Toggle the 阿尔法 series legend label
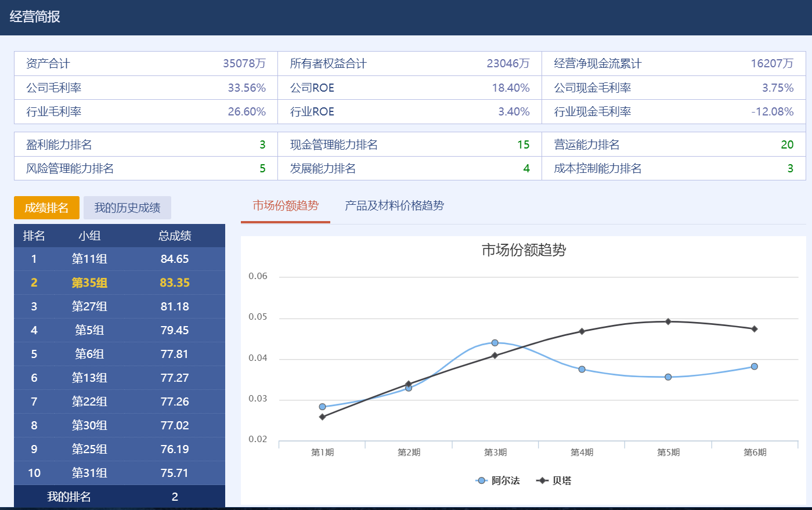The height and width of the screenshot is (510, 812). (506, 480)
